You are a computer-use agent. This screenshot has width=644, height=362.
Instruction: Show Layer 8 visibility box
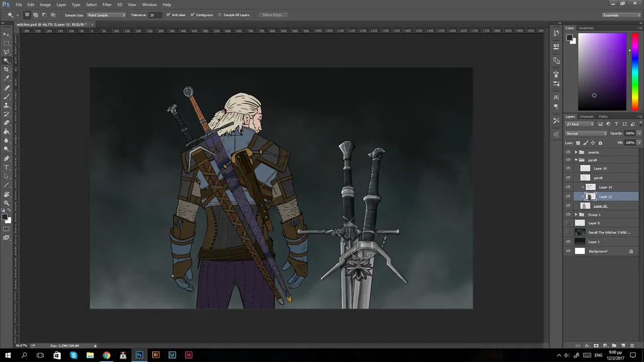click(x=568, y=223)
